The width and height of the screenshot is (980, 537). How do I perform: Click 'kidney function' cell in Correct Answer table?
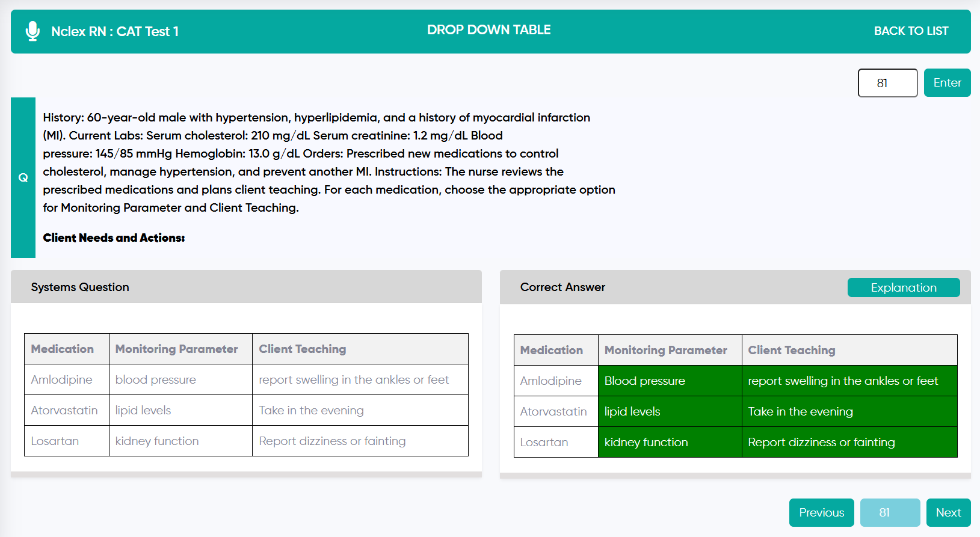point(670,442)
